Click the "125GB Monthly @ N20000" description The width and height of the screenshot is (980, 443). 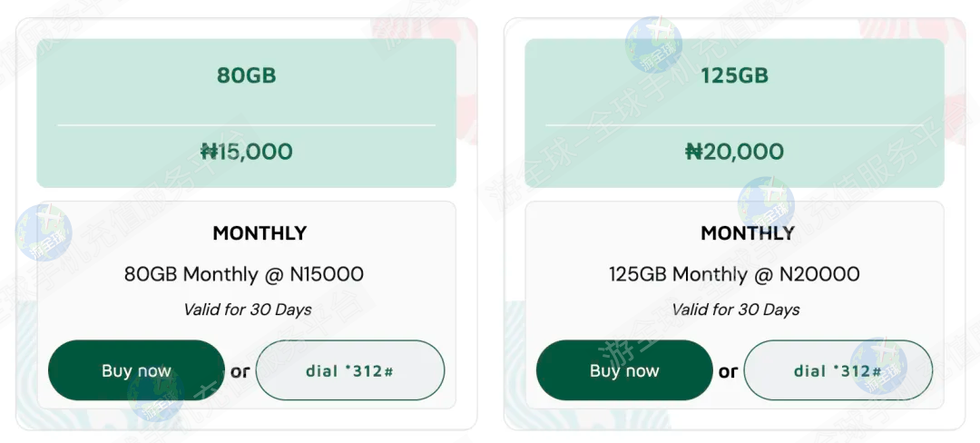coord(734,274)
